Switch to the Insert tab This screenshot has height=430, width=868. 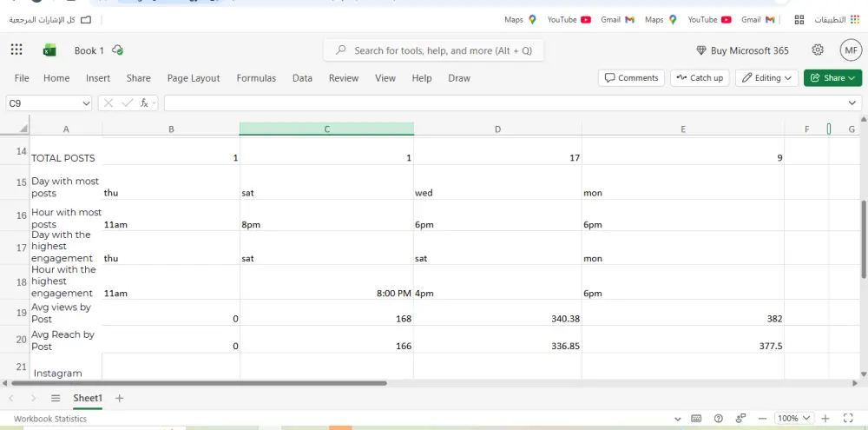click(x=98, y=78)
